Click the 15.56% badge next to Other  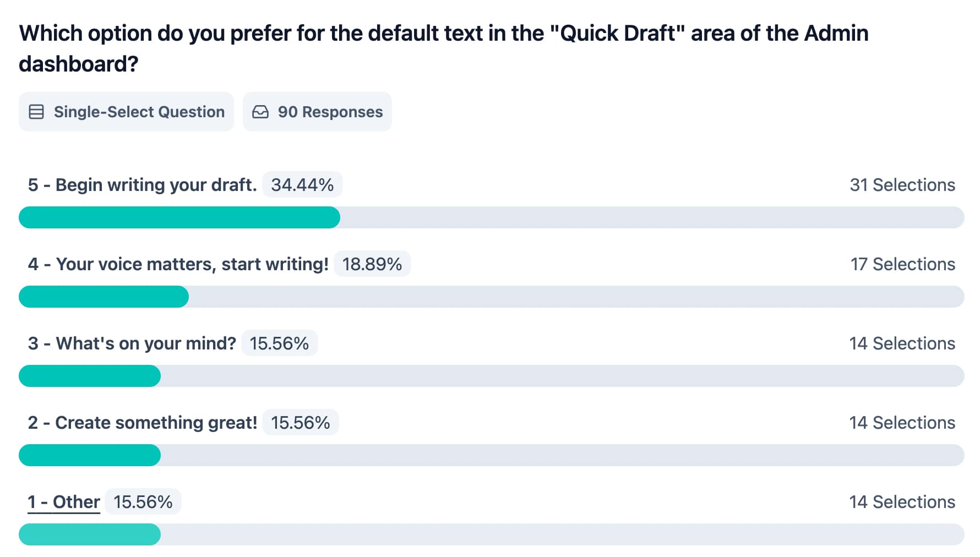(143, 502)
